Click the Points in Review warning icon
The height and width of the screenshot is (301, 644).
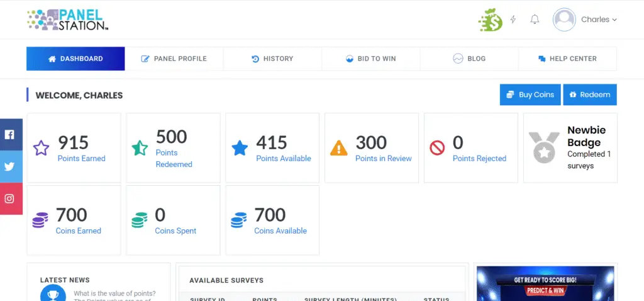point(339,148)
